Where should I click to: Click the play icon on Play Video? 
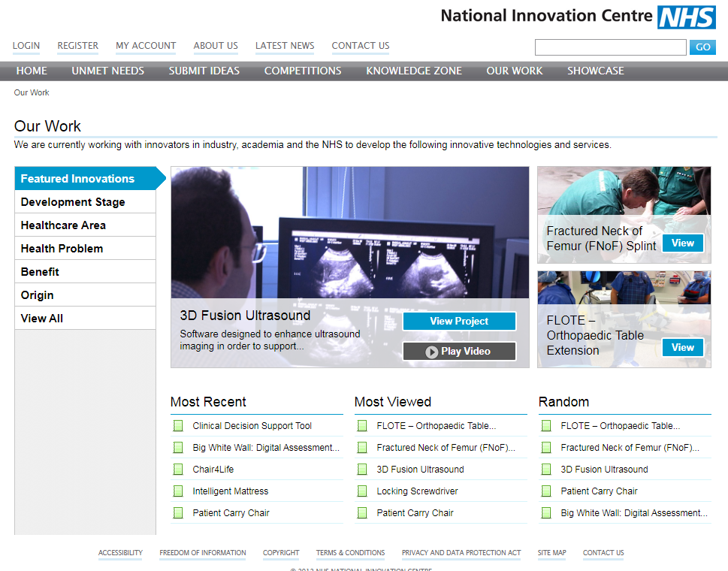click(x=432, y=352)
